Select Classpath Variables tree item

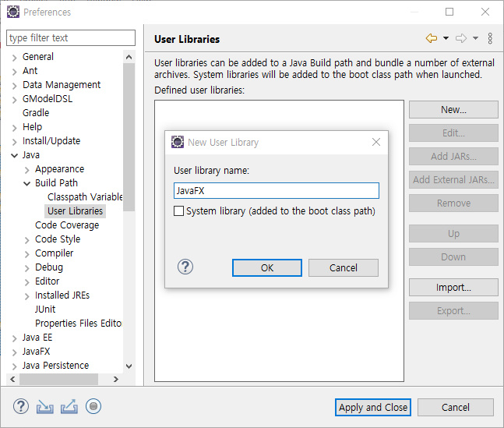85,197
